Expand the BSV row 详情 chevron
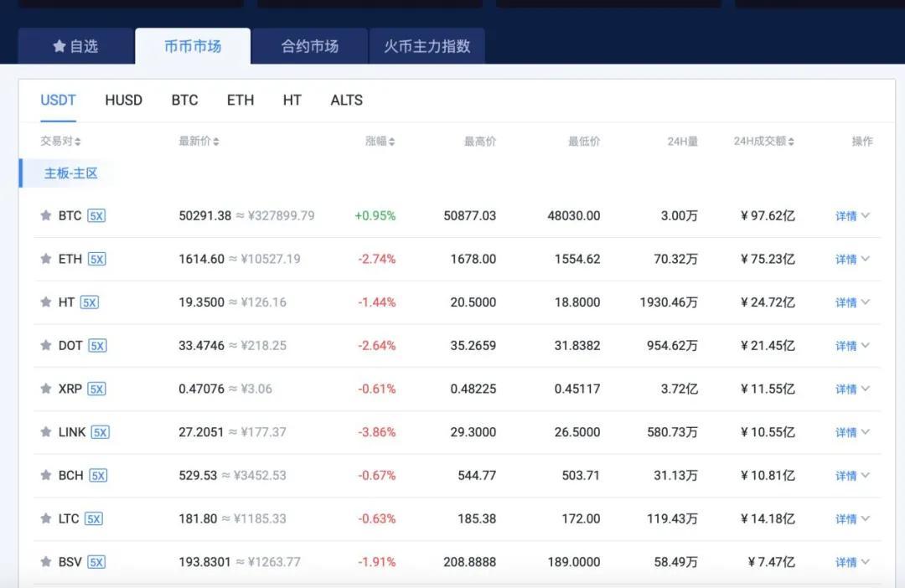The height and width of the screenshot is (588, 905). pos(865,561)
